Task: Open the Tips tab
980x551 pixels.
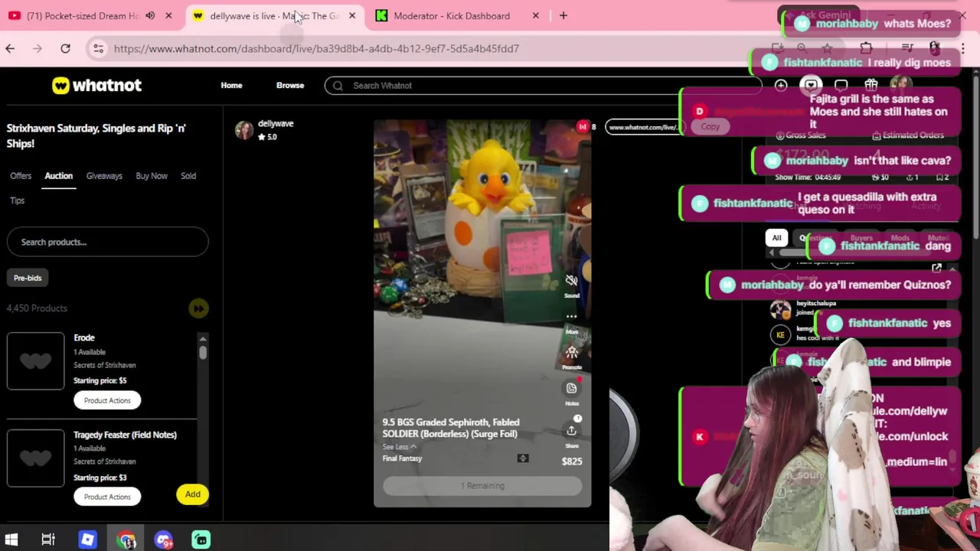Action: tap(17, 201)
